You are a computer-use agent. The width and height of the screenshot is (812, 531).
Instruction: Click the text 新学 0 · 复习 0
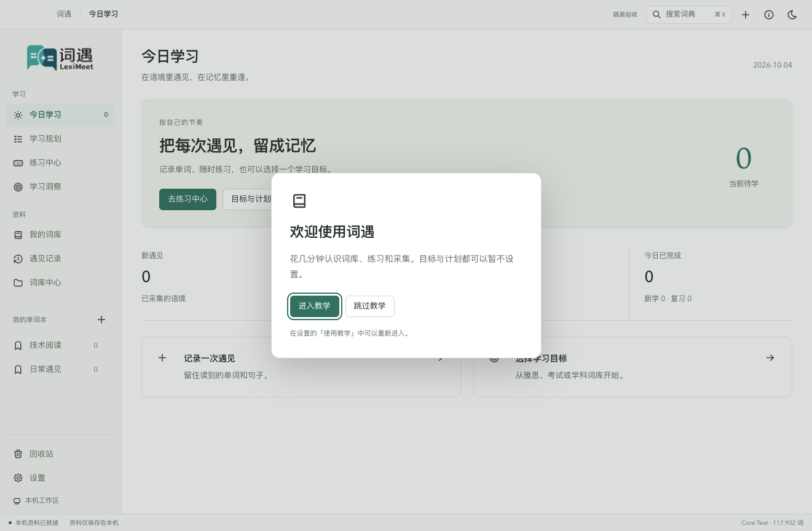pyautogui.click(x=668, y=299)
